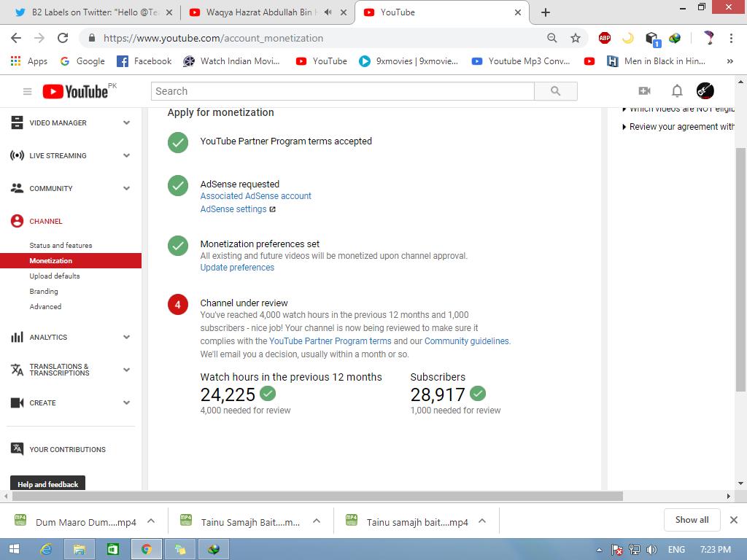
Task: Open Internet Explorer from the taskbar
Action: [x=46, y=549]
